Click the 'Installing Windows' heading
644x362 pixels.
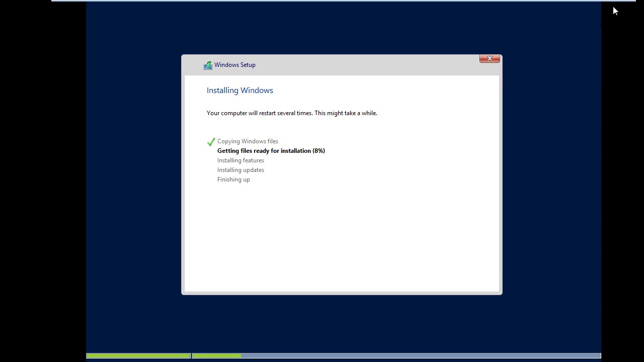tap(240, 90)
